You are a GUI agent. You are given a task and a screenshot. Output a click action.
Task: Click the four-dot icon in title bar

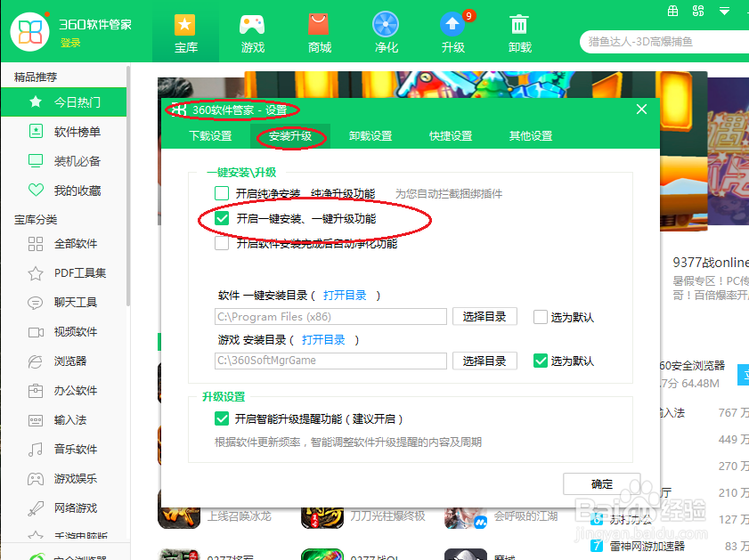[x=698, y=11]
